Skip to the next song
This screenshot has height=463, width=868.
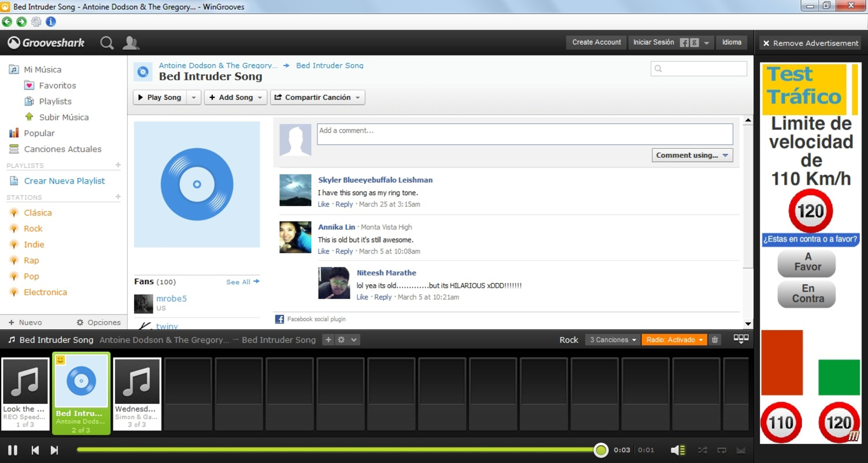pyautogui.click(x=54, y=450)
